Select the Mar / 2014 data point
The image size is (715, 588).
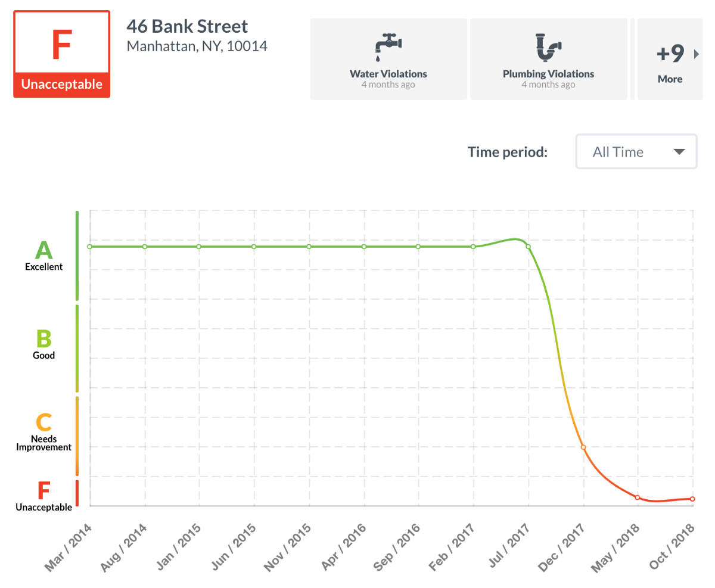[89, 247]
